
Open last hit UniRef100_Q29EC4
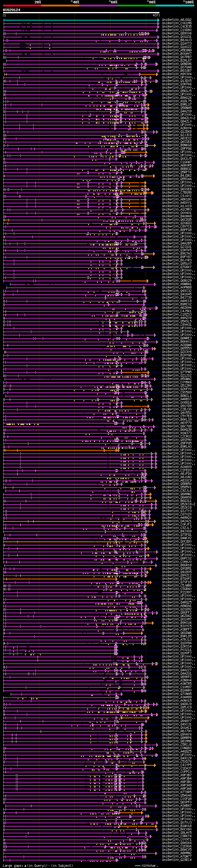(x=177, y=860)
